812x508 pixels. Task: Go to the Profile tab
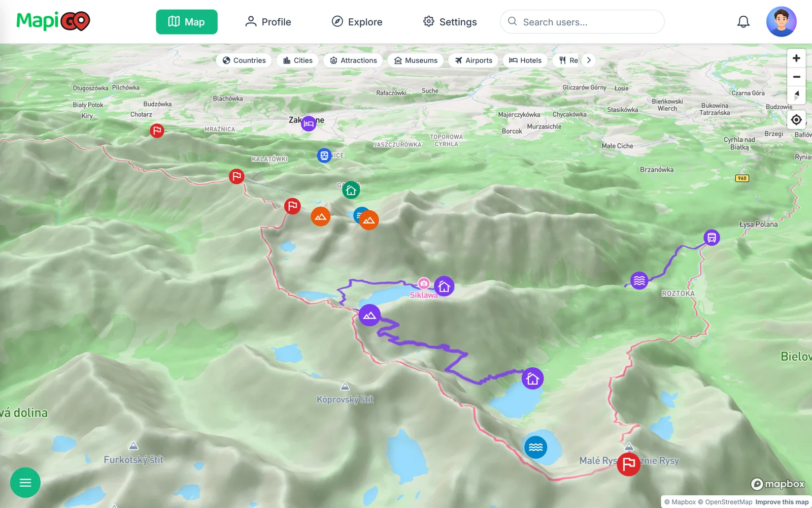coord(268,22)
